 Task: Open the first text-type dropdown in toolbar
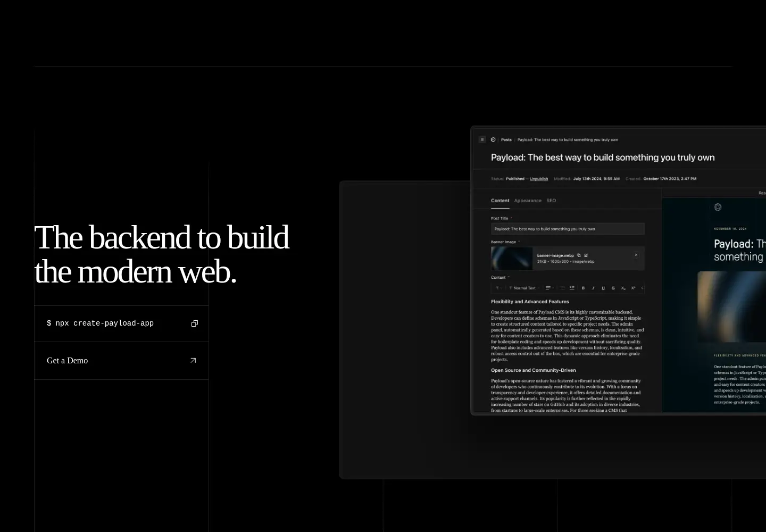coord(498,288)
